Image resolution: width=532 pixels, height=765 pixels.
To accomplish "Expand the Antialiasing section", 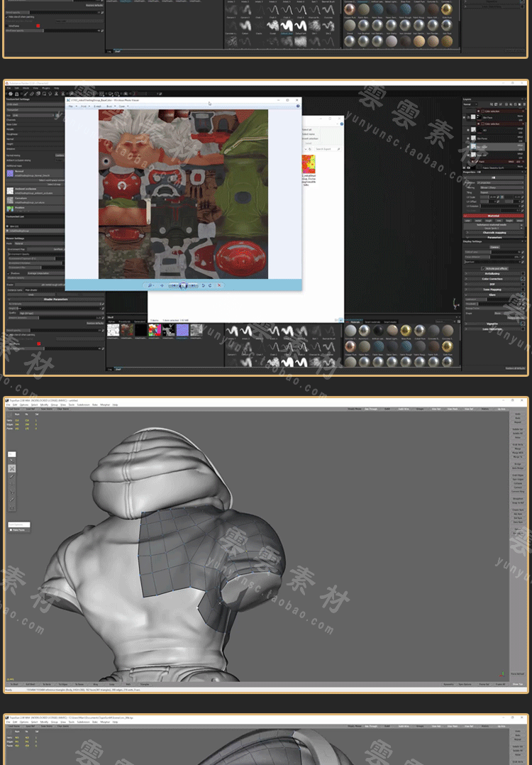I will click(x=466, y=274).
